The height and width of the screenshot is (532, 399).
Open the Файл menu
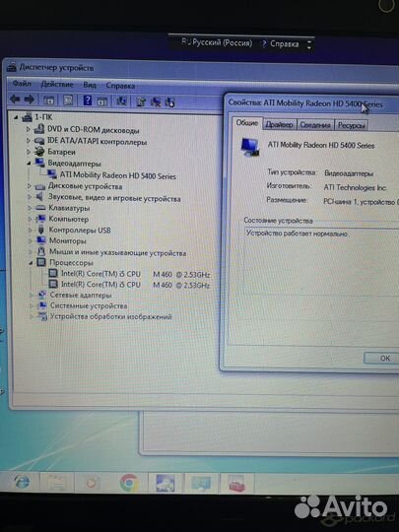(x=22, y=84)
